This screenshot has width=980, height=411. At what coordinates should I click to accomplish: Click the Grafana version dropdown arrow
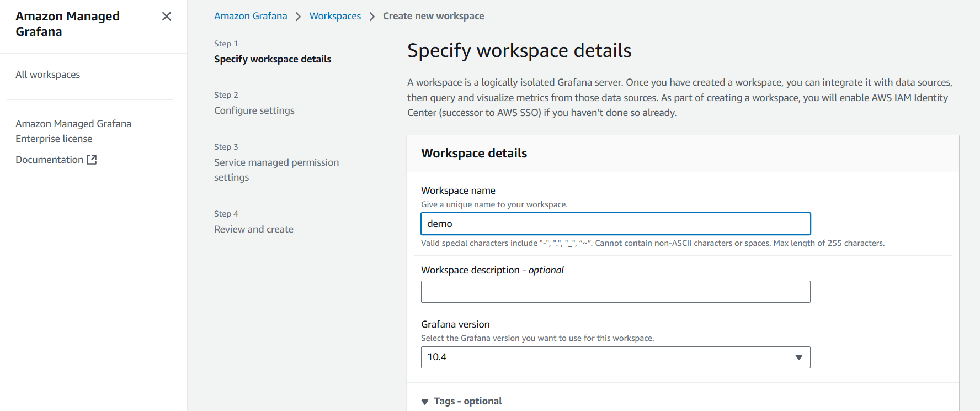pos(798,357)
